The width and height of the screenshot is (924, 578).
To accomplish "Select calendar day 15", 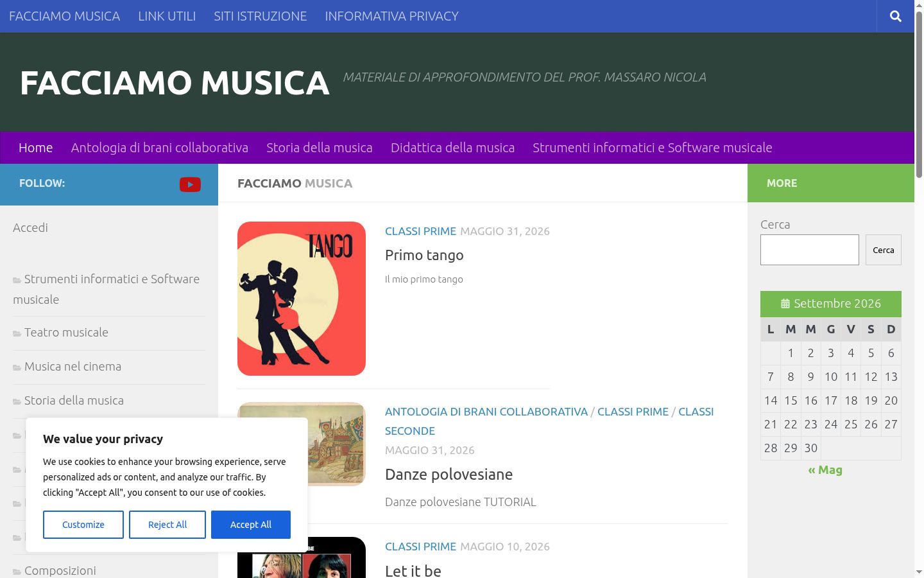I will [x=791, y=401].
